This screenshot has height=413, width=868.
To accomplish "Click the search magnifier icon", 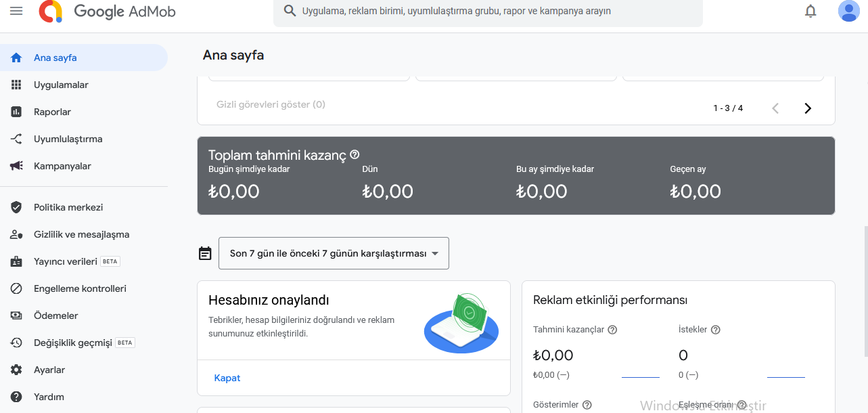I will pyautogui.click(x=290, y=11).
